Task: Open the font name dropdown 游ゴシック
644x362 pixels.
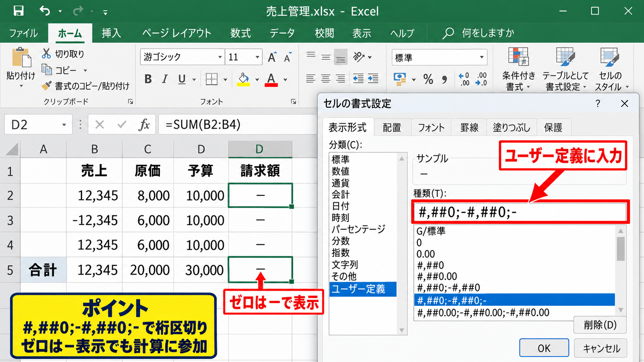Action: coord(220,57)
